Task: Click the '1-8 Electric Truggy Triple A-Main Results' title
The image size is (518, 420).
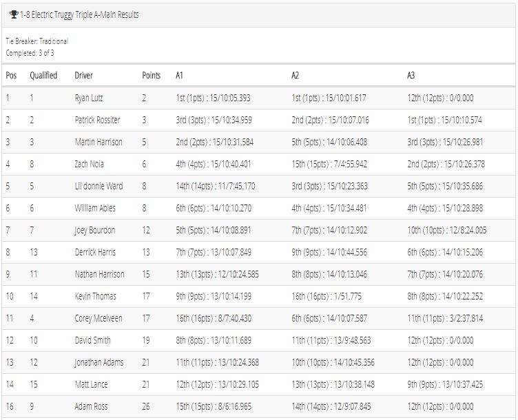Action: point(79,15)
